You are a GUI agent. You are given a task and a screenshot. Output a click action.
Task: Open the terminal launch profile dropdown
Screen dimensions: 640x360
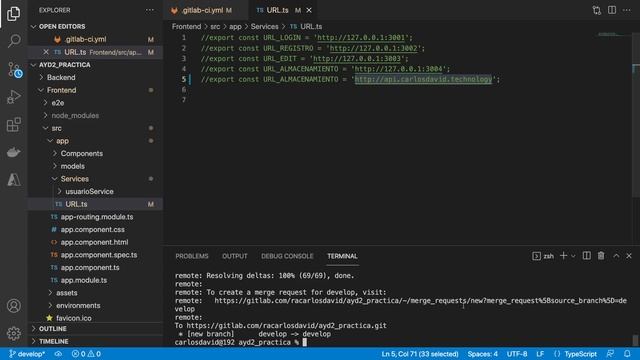click(x=573, y=256)
